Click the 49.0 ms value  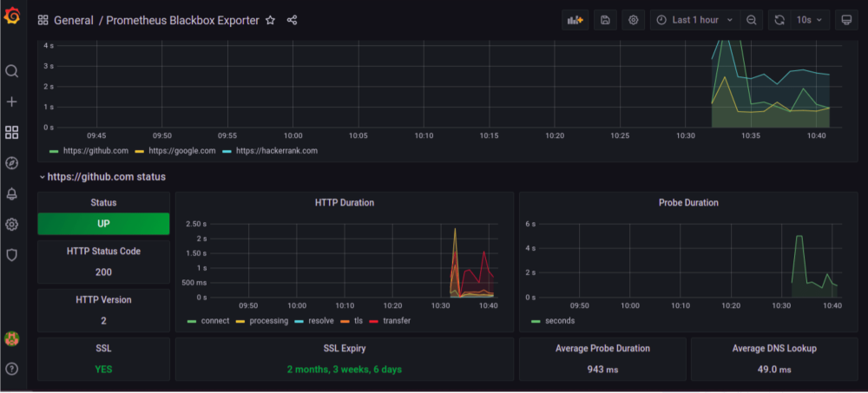(774, 370)
